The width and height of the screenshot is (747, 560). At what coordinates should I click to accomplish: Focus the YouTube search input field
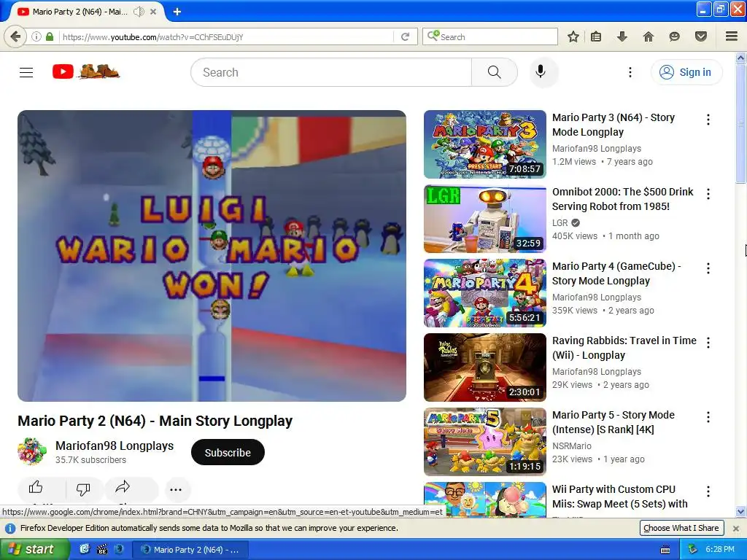pyautogui.click(x=331, y=72)
